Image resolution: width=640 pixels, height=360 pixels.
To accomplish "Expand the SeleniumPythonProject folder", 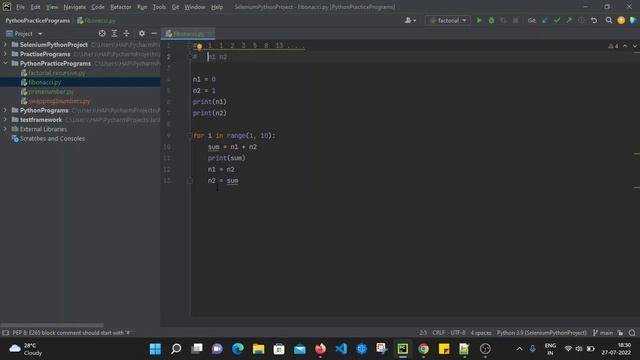I will pos(5,44).
